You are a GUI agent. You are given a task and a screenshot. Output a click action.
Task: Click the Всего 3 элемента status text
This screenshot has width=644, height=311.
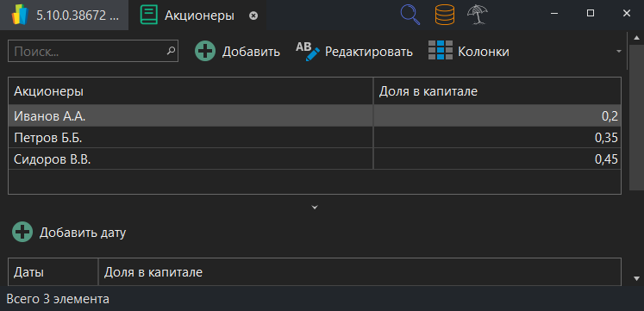(58, 299)
